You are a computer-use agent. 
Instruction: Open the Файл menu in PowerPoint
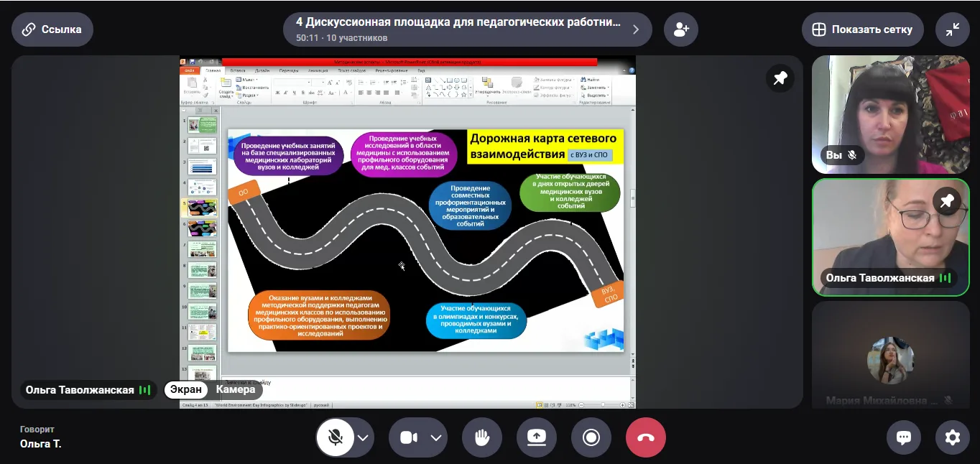(x=189, y=70)
